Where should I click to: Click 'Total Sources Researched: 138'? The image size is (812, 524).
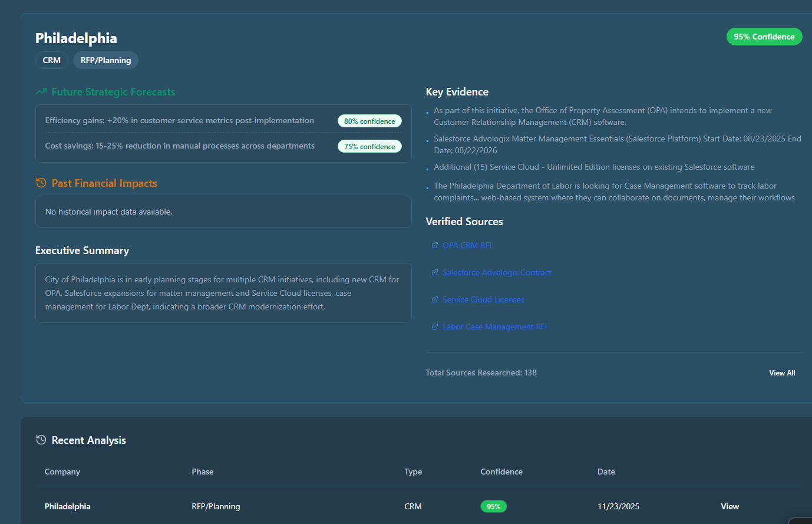tap(481, 373)
